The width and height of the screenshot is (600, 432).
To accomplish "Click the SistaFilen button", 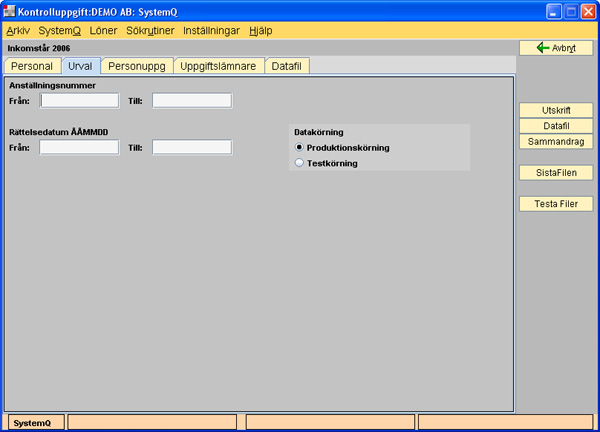I will point(556,173).
